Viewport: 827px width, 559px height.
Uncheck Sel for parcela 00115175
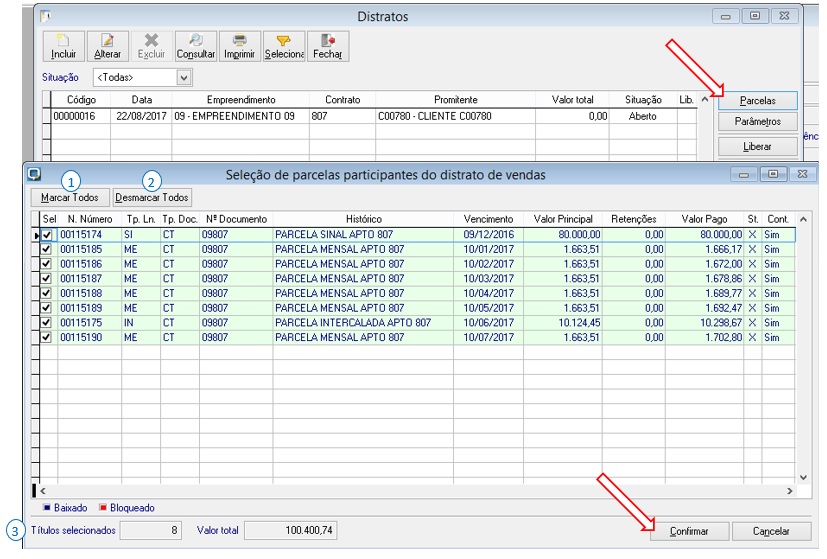[x=46, y=323]
